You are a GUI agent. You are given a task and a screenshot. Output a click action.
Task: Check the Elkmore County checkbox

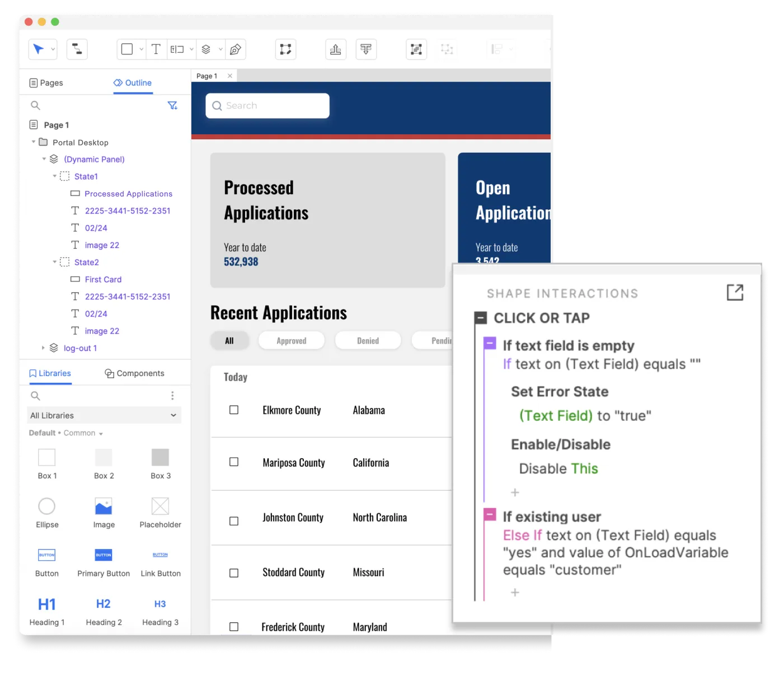234,410
